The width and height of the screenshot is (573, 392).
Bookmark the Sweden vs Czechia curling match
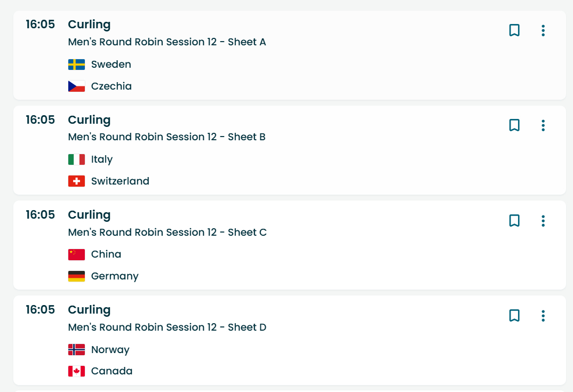click(514, 30)
